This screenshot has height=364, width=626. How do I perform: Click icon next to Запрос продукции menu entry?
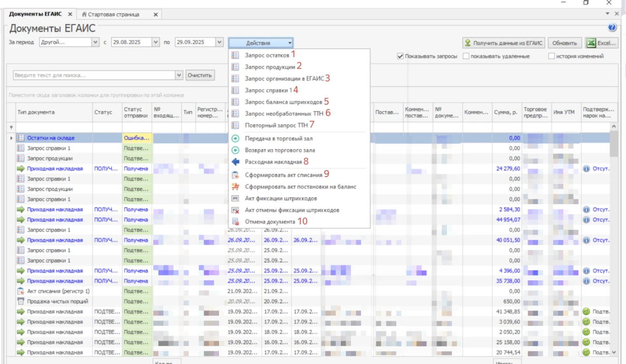tap(235, 67)
